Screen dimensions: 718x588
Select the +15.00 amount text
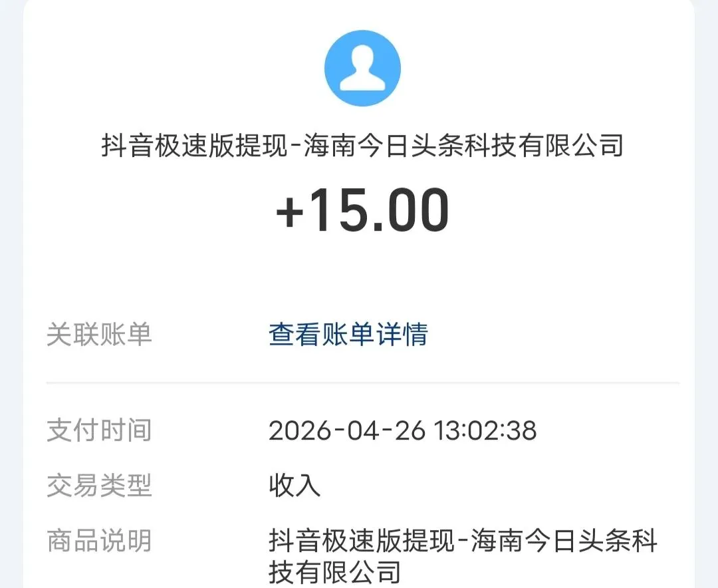(x=362, y=211)
